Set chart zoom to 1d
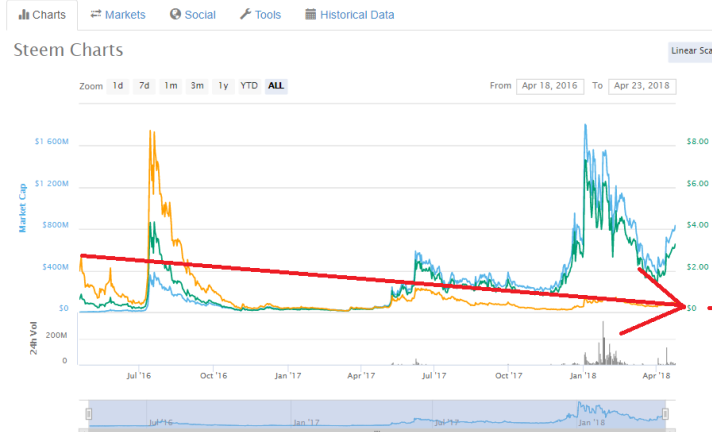The image size is (712, 432). pos(118,86)
